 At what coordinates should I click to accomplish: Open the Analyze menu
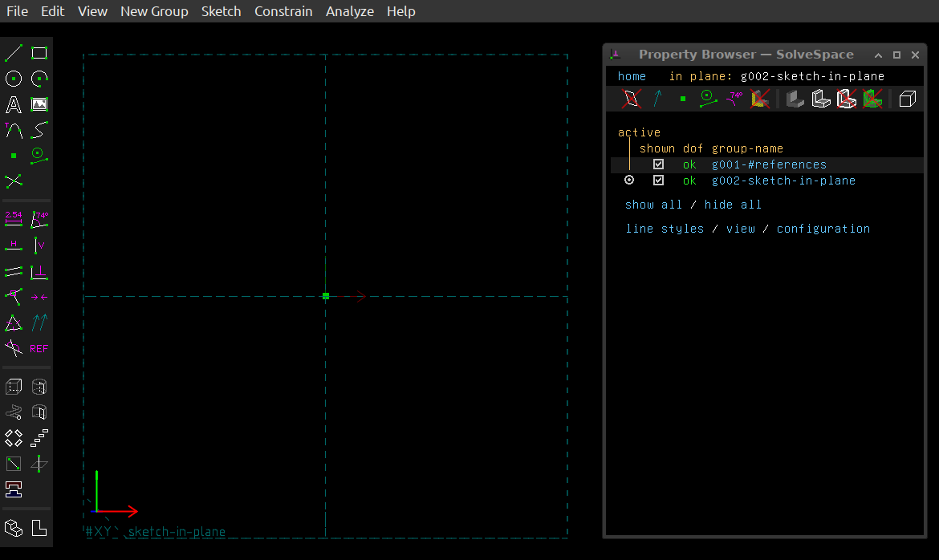[x=350, y=11]
